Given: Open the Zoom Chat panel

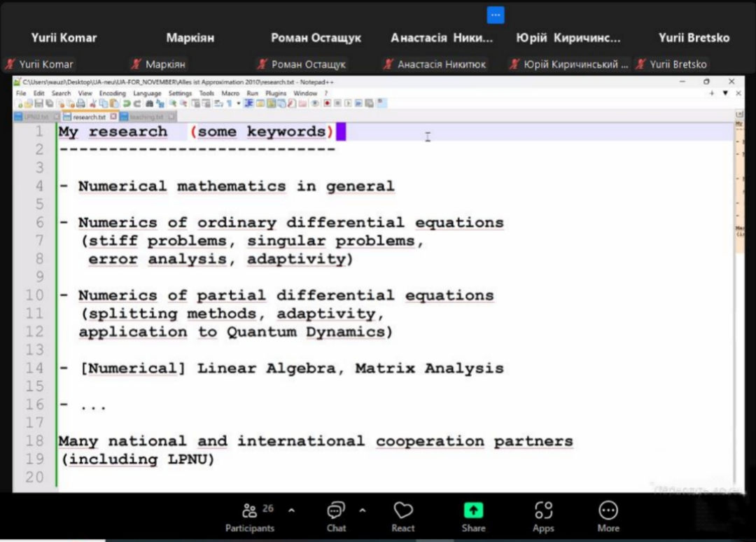Looking at the screenshot, I should click(336, 517).
